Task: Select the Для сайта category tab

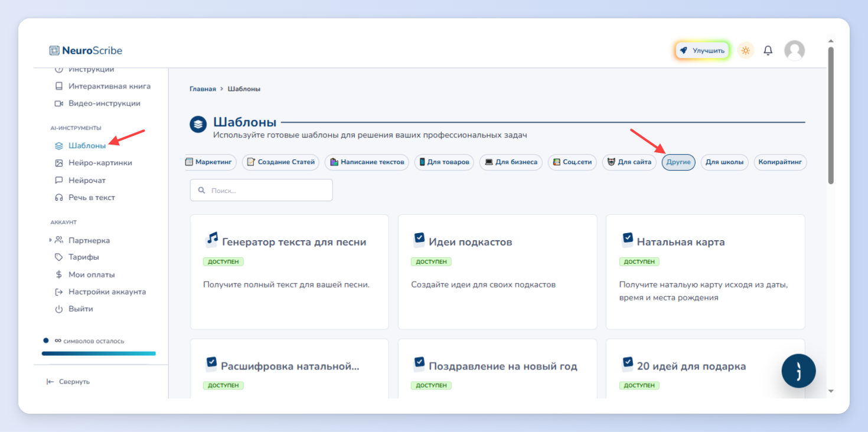Action: (x=629, y=162)
